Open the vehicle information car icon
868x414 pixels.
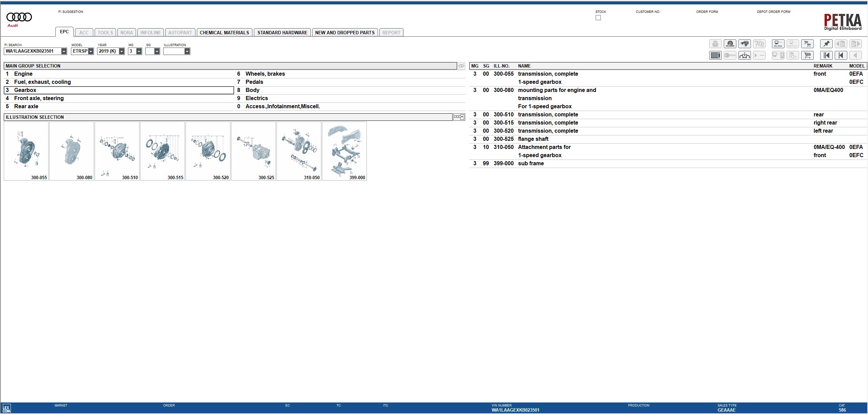click(744, 55)
